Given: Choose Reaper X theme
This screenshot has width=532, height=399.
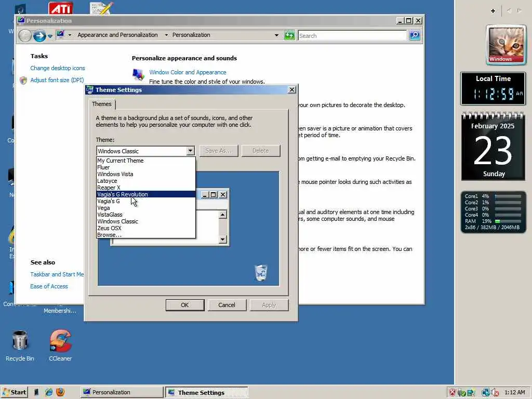Looking at the screenshot, I should (x=146, y=188).
